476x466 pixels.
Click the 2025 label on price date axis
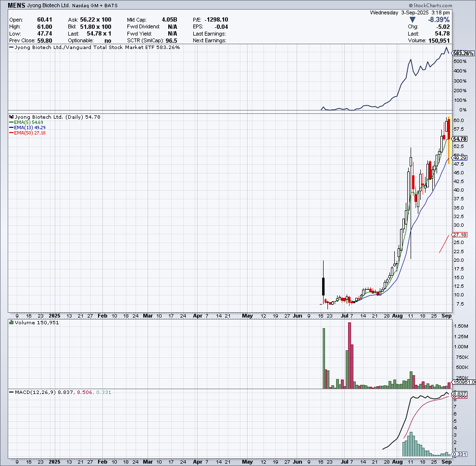pos(55,316)
